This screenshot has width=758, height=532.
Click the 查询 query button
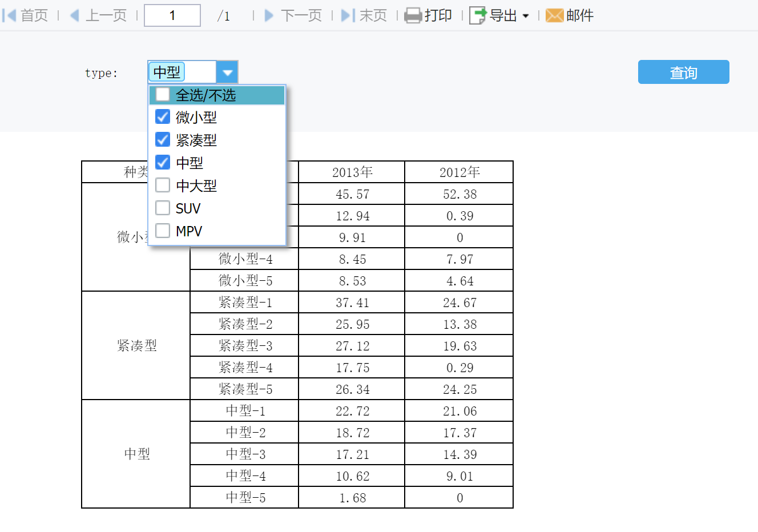coord(684,72)
